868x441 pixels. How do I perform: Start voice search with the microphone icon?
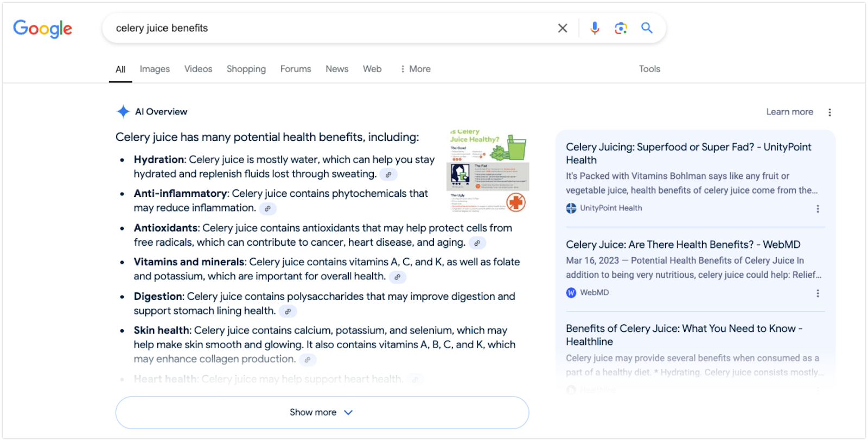[x=595, y=28]
